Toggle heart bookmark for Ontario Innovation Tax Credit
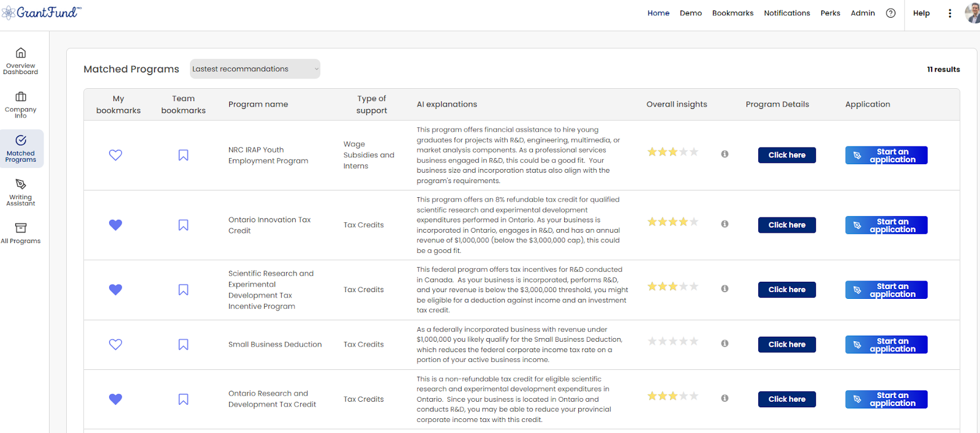This screenshot has width=980, height=433. (x=116, y=225)
